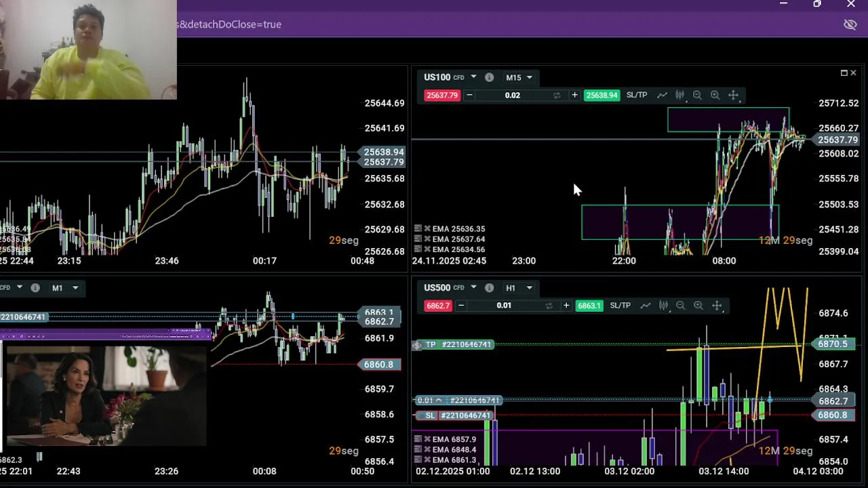Restore down the window
This screenshot has height=488, width=868.
817,4
